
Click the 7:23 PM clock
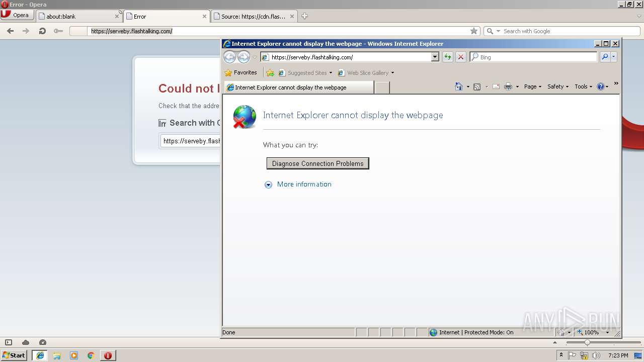click(x=618, y=355)
